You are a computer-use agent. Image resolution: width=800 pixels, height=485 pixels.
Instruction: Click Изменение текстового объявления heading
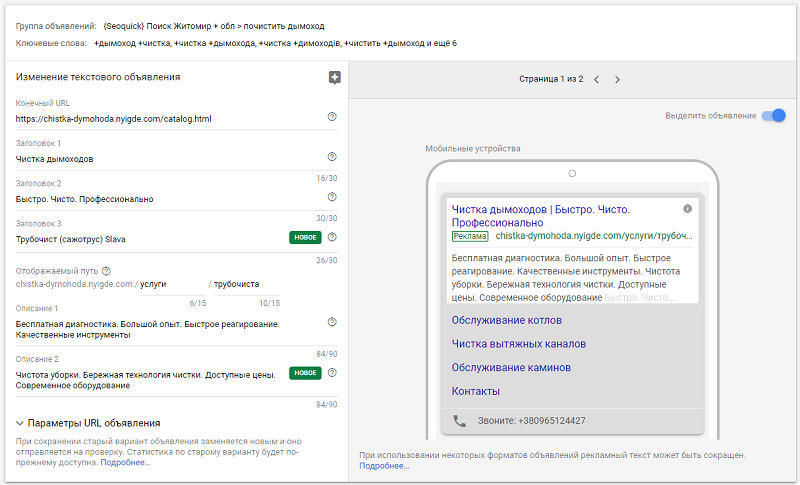coord(98,77)
